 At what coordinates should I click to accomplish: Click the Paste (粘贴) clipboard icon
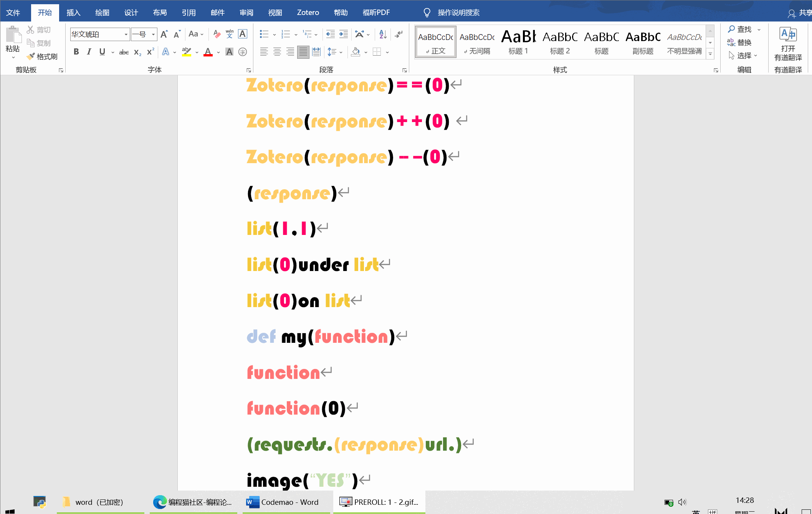click(x=13, y=35)
